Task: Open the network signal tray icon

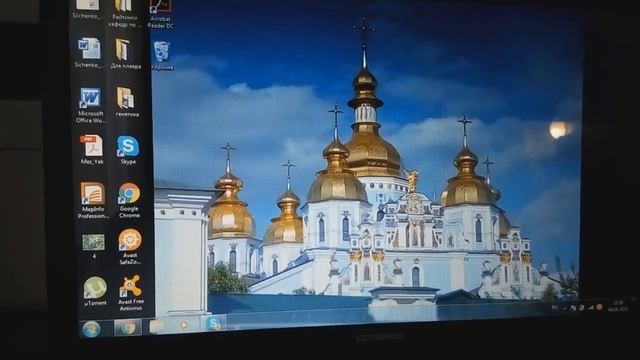Action: coord(590,307)
